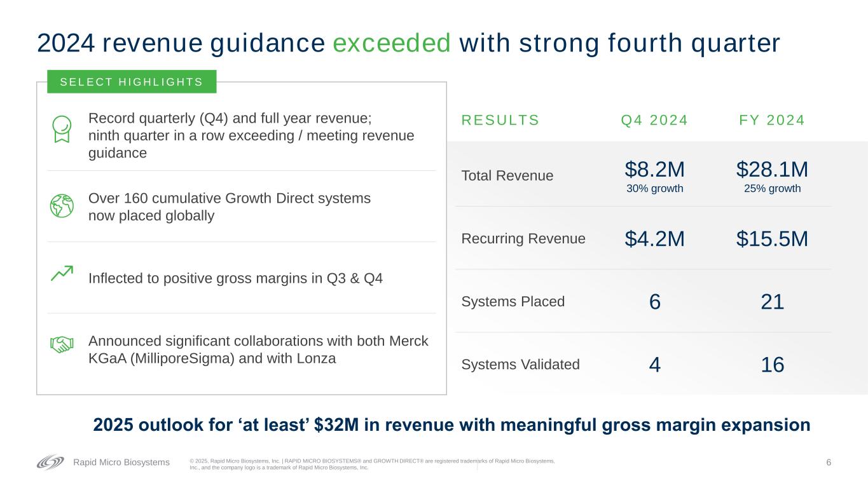The image size is (868, 488).
Task: Click the $15.5M recurring revenue figure
Action: pyautogui.click(x=772, y=239)
